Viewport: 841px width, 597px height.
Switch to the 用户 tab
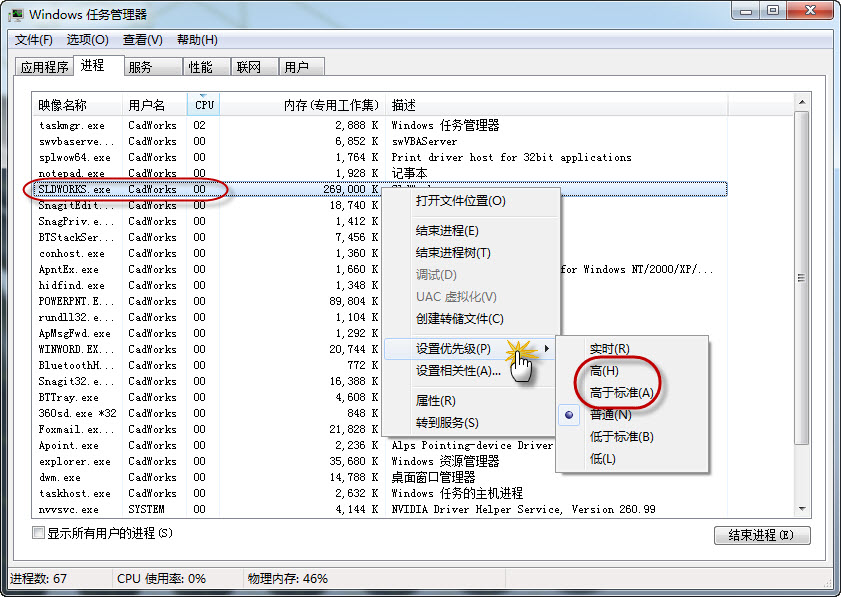coord(302,67)
